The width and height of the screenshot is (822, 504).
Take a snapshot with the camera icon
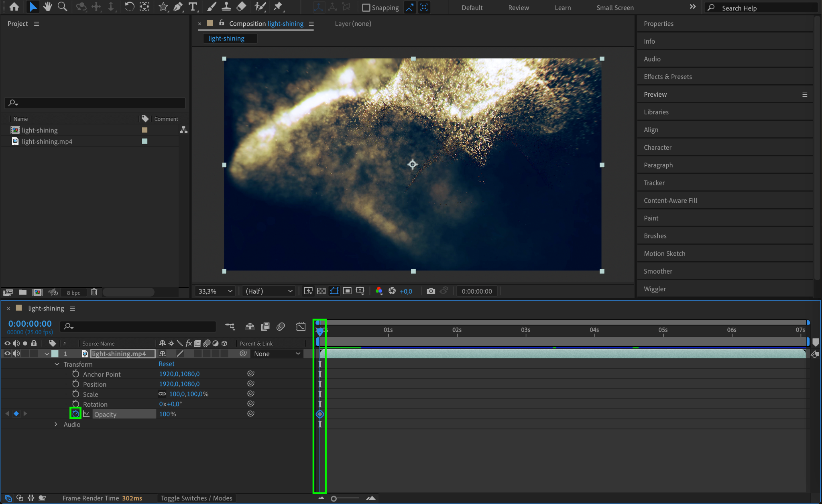(x=431, y=291)
